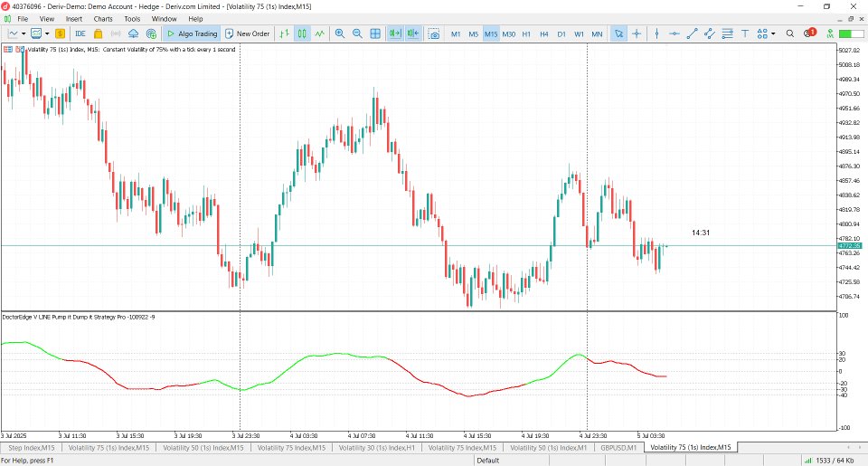This screenshot has width=868, height=466.
Task: Click the 1533 / 64 Kb connection status
Action: pos(830,461)
